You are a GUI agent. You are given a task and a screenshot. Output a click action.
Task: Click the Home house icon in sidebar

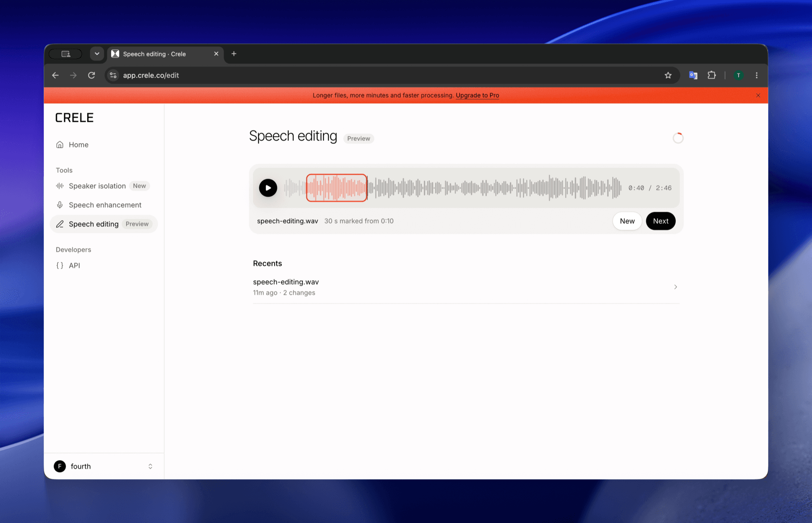[60, 145]
